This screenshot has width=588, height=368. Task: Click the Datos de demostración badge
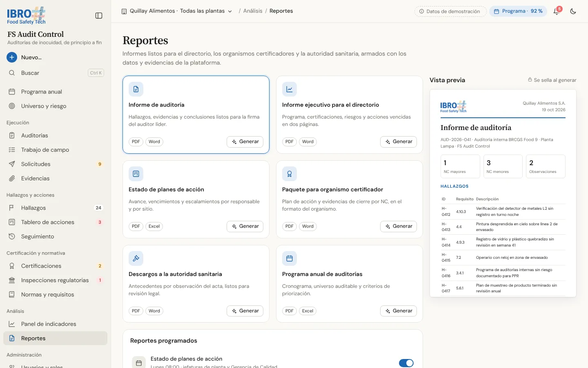[x=450, y=11]
